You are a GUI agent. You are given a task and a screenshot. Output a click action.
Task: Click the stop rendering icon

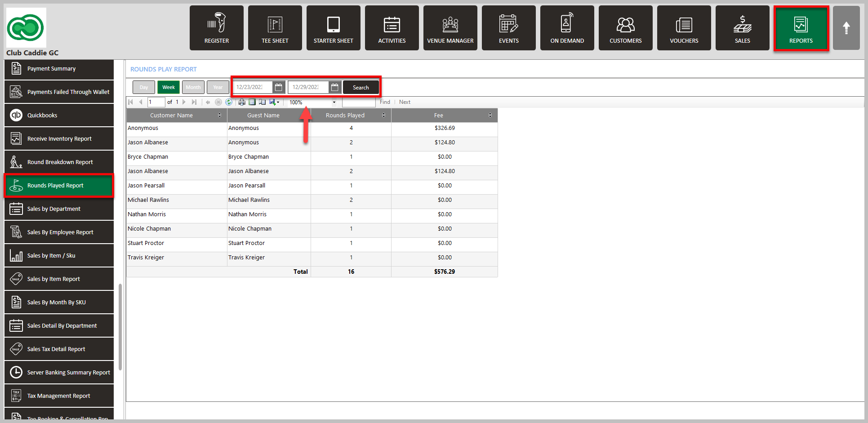coord(218,102)
